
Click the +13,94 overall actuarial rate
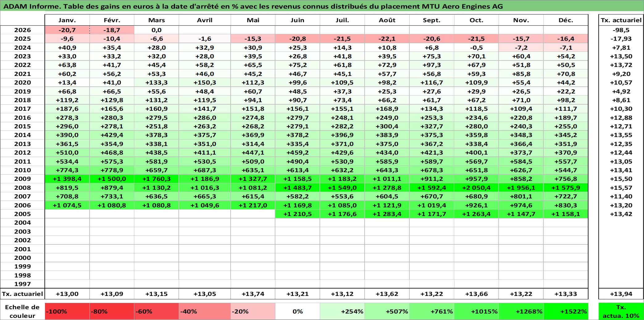[x=621, y=294]
